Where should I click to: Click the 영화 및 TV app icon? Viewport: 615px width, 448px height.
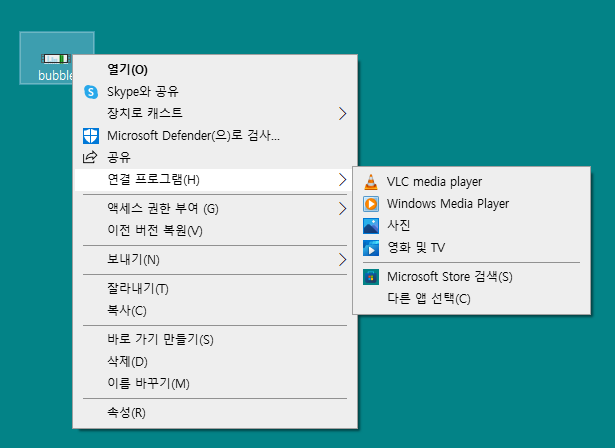371,248
